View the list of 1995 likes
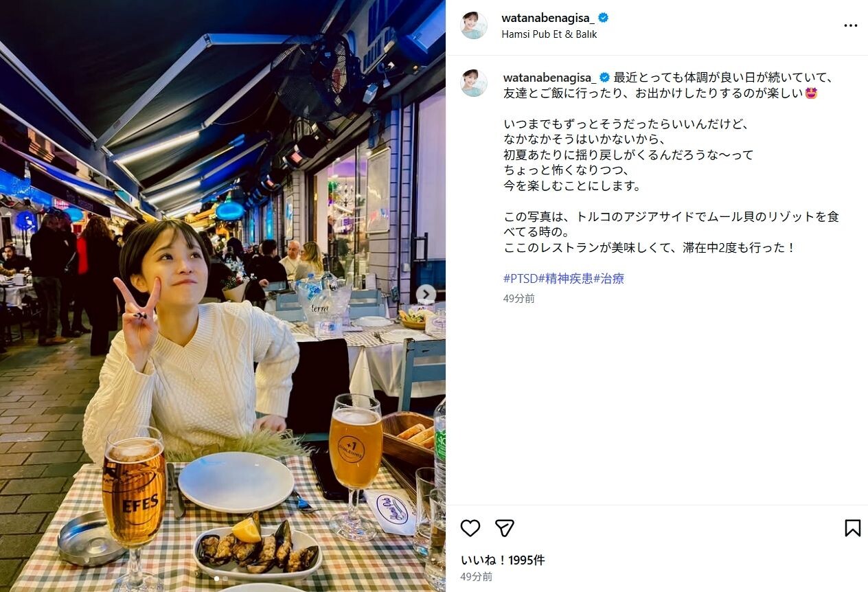Screen dimensions: 868x592 tap(503, 560)
